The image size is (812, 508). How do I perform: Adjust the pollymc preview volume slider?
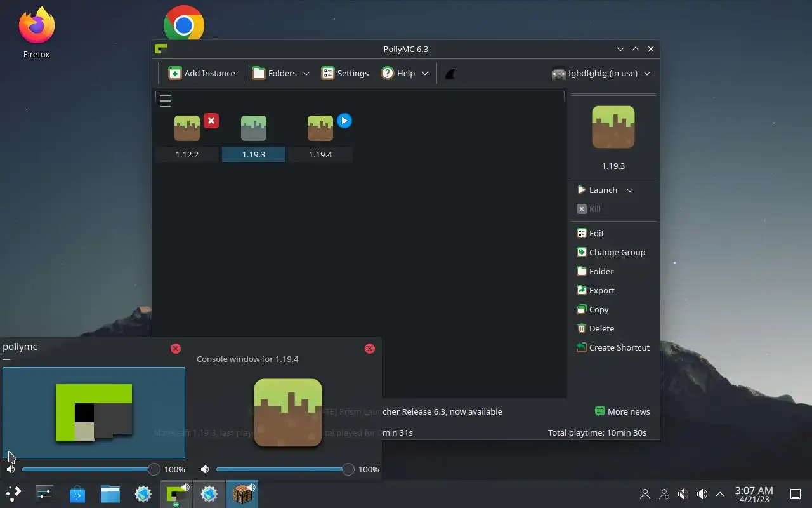91,469
